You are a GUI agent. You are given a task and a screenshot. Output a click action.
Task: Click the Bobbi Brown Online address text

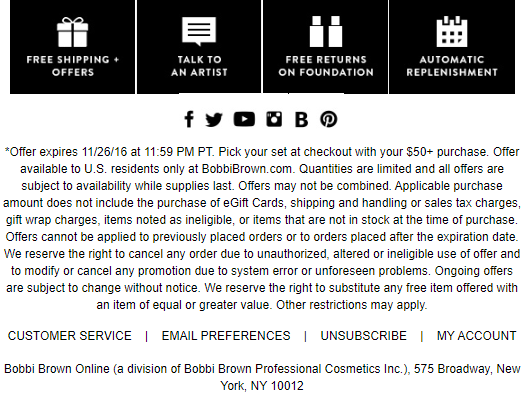coord(262,377)
